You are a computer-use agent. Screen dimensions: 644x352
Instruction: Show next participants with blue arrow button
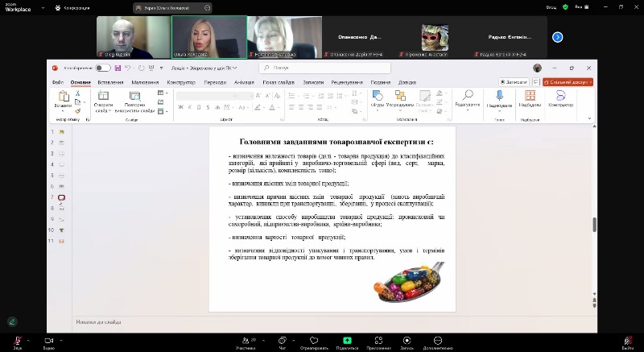[x=557, y=36]
